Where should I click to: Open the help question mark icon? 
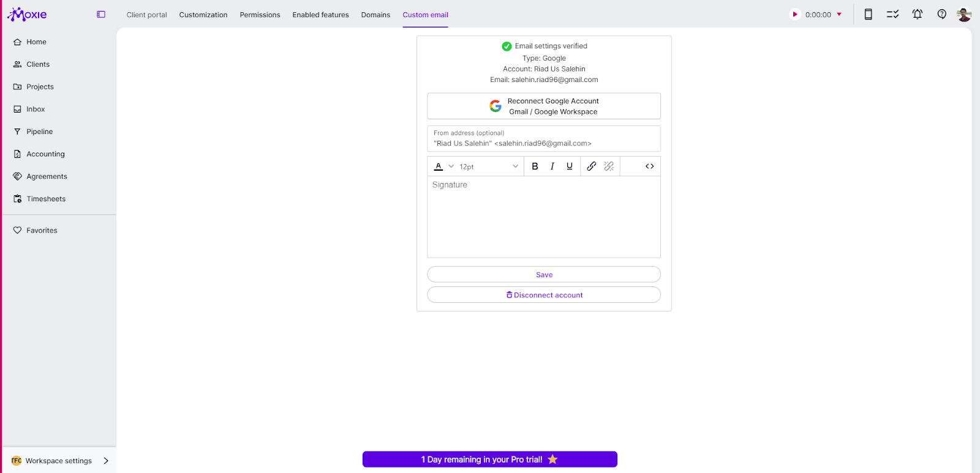(x=941, y=15)
